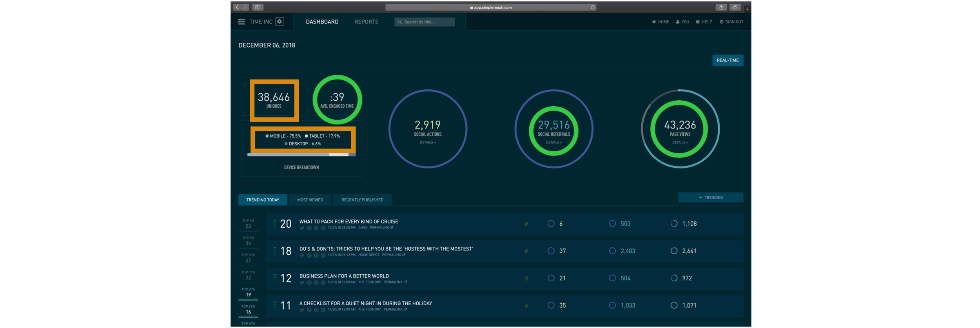980x328 pixels.
Task: Open the HELP link
Action: pos(704,22)
